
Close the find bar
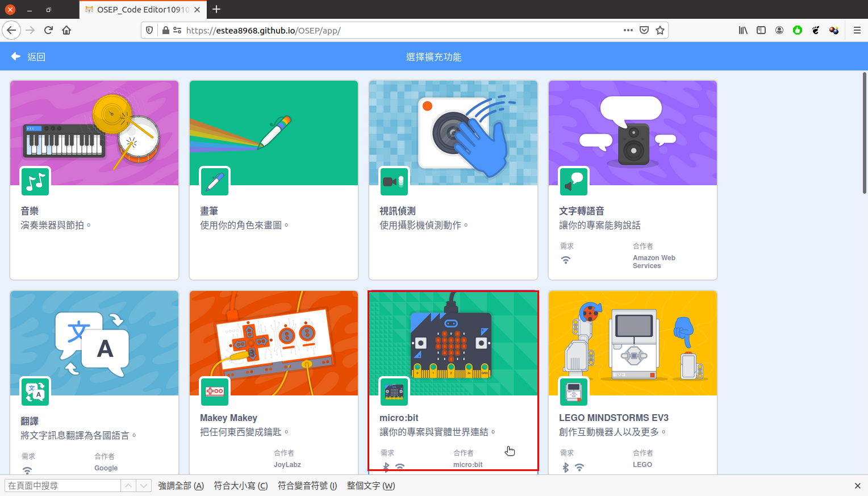tap(858, 486)
